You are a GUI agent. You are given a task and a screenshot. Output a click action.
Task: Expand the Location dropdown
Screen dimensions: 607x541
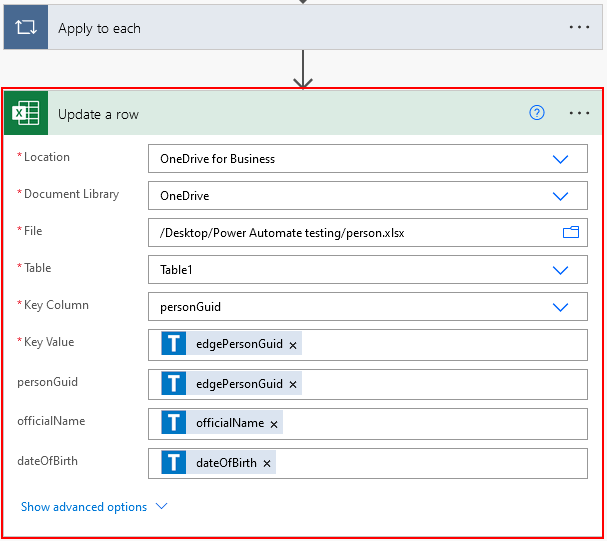click(x=560, y=159)
